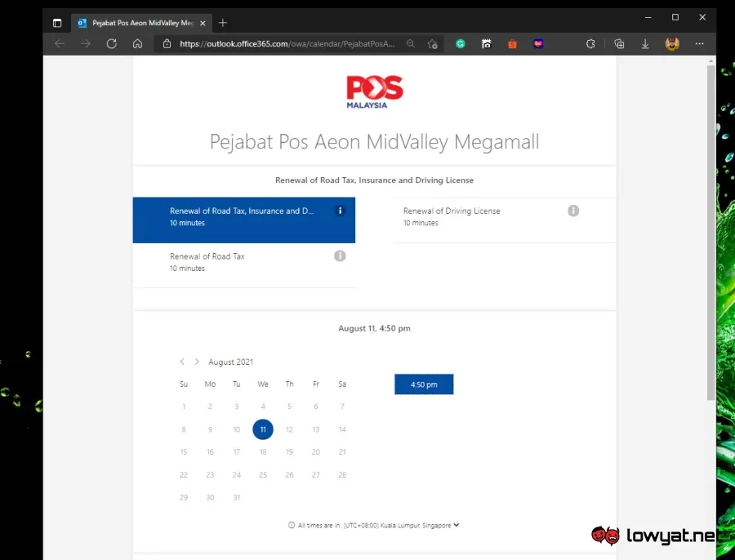Choose the 4:50 pm time slot
Viewport: 735px width, 560px height.
point(424,384)
